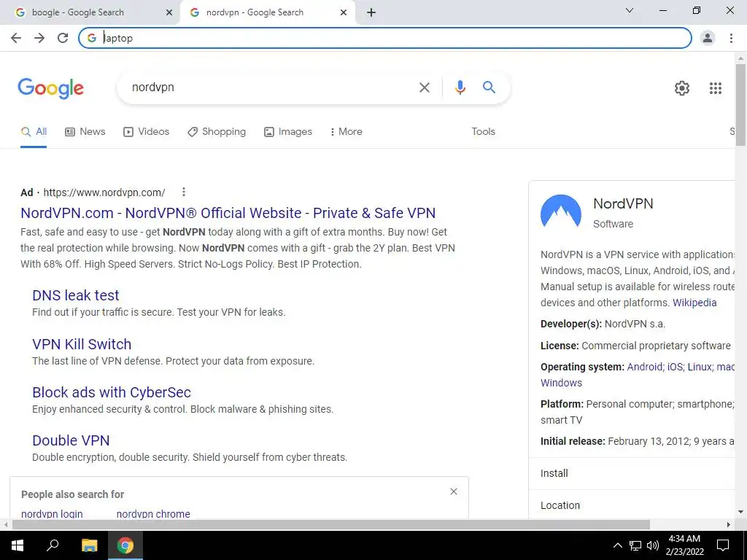
Task: Switch to Videos results
Action: [146, 132]
